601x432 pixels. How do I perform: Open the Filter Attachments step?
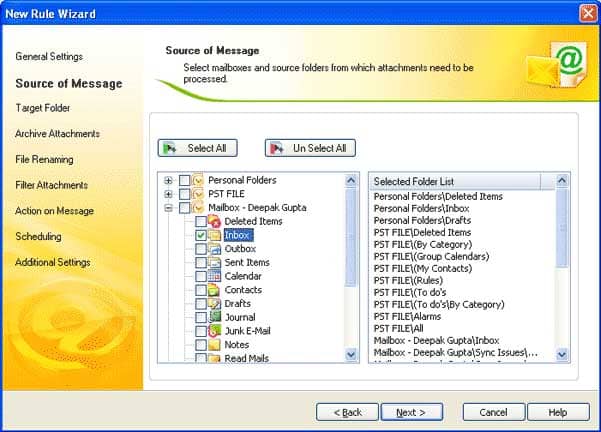click(x=52, y=185)
